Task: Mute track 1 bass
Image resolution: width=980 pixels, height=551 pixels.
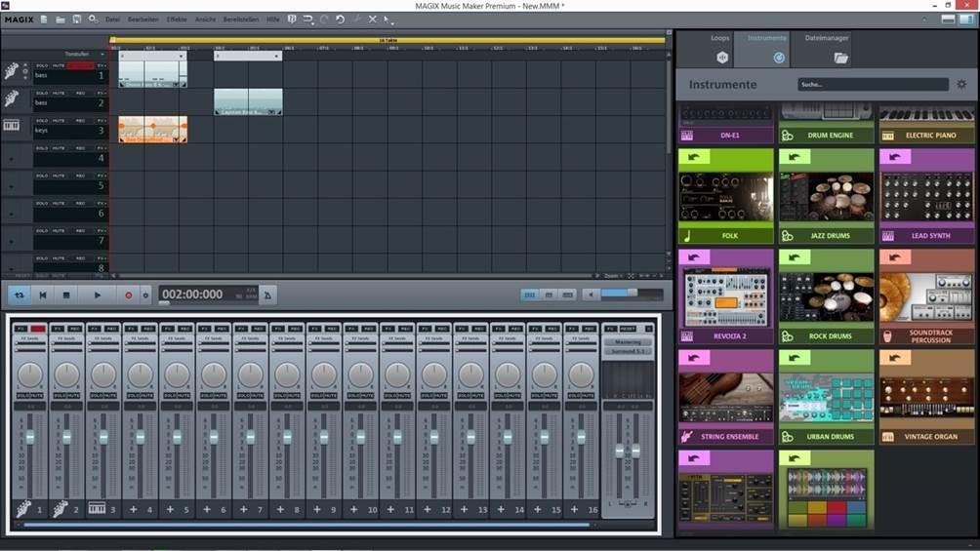Action: tap(59, 65)
